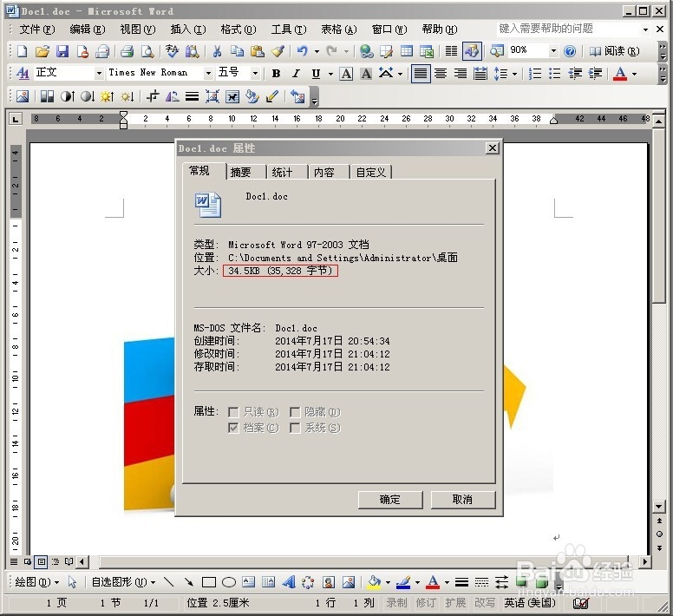
Task: Activate the Format Painter brush icon
Action: (x=278, y=51)
